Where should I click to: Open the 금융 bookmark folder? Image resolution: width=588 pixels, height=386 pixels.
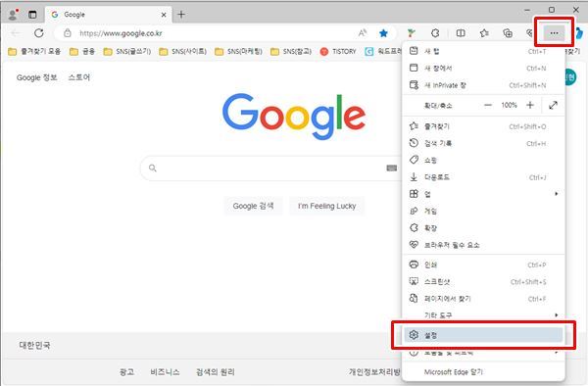tap(82, 51)
